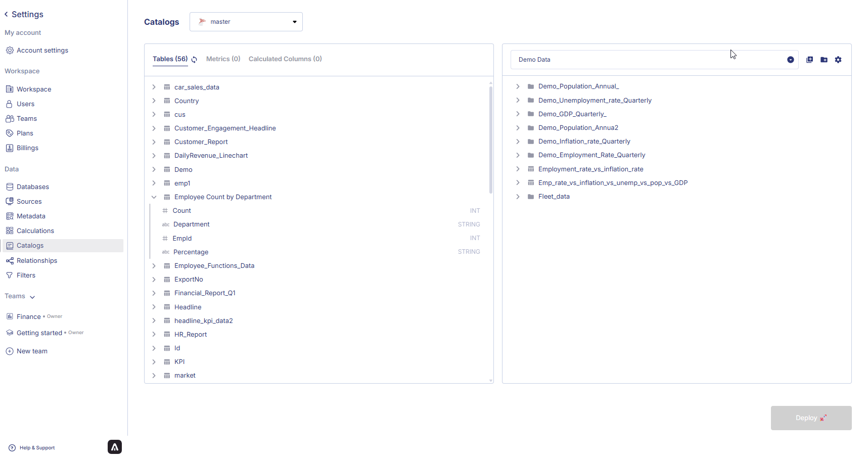Collapse Employee Count by Department table
This screenshot has width=868, height=460.
click(154, 197)
